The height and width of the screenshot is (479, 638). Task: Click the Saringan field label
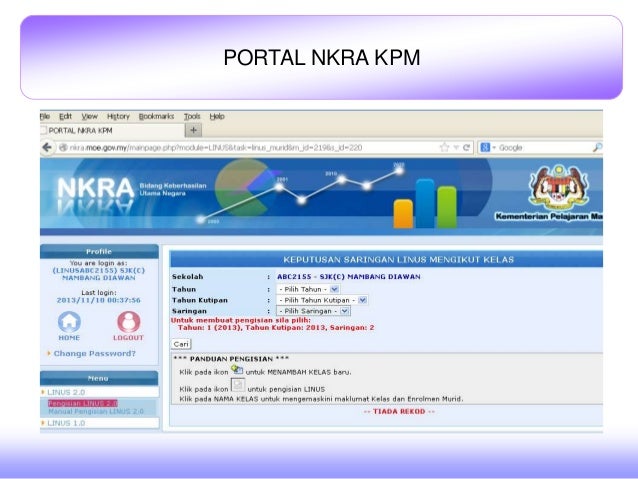click(189, 311)
